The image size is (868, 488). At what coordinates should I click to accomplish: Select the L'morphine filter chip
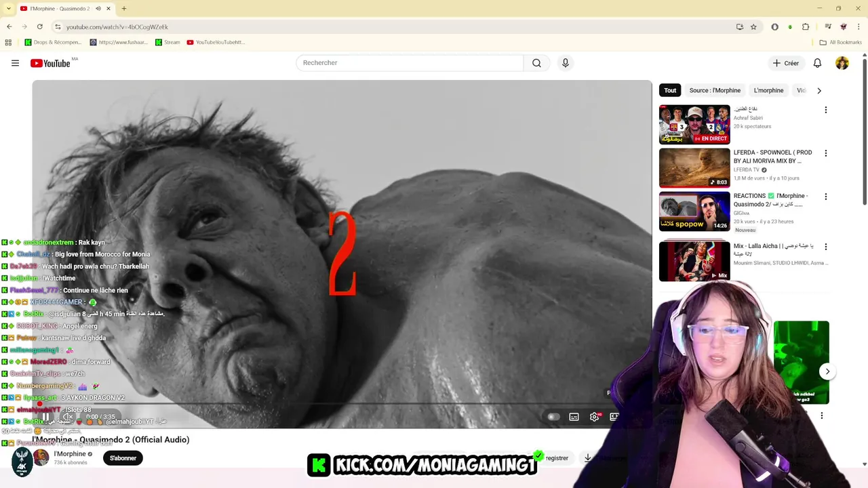768,90
